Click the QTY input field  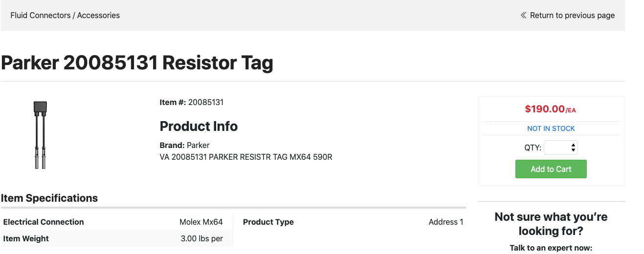(x=561, y=148)
